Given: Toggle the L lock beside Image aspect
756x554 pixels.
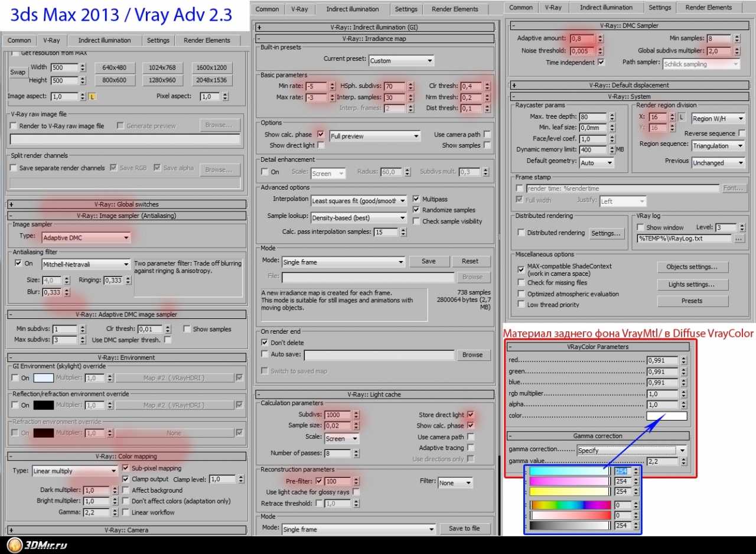Looking at the screenshot, I should point(93,97).
